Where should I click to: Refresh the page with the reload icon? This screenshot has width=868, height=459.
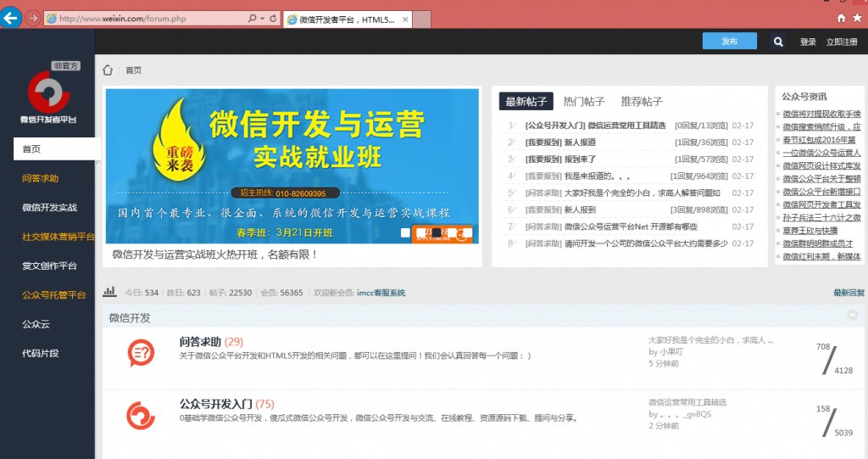point(273,19)
